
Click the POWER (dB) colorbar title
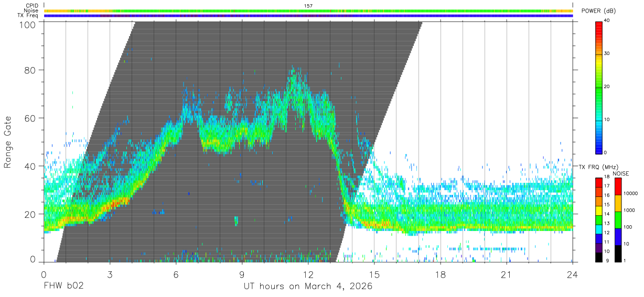point(599,11)
